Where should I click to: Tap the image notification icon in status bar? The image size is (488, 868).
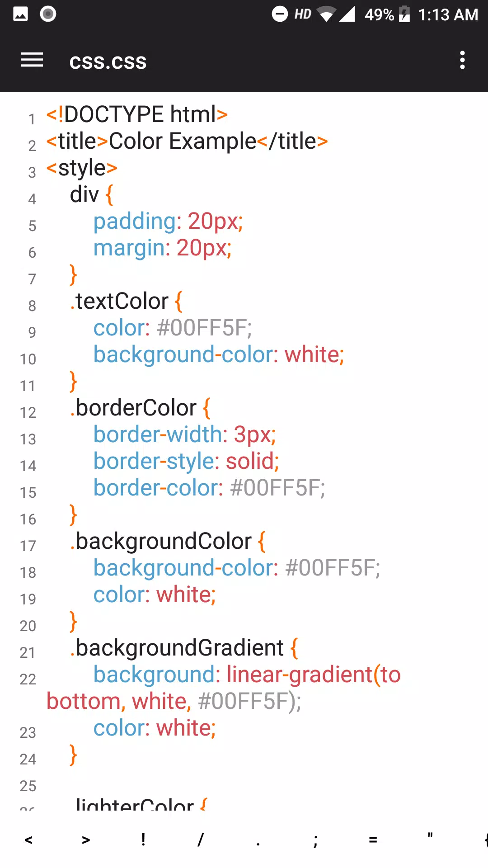[x=20, y=14]
